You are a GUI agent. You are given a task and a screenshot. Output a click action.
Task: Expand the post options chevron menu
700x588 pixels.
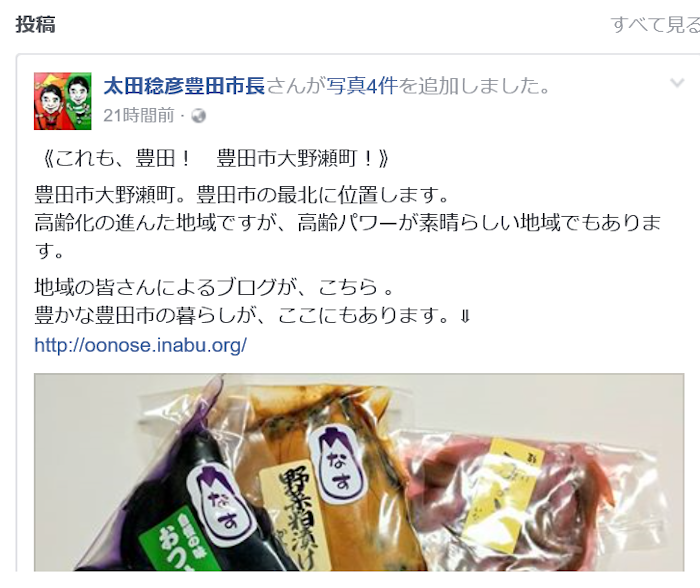click(x=677, y=83)
